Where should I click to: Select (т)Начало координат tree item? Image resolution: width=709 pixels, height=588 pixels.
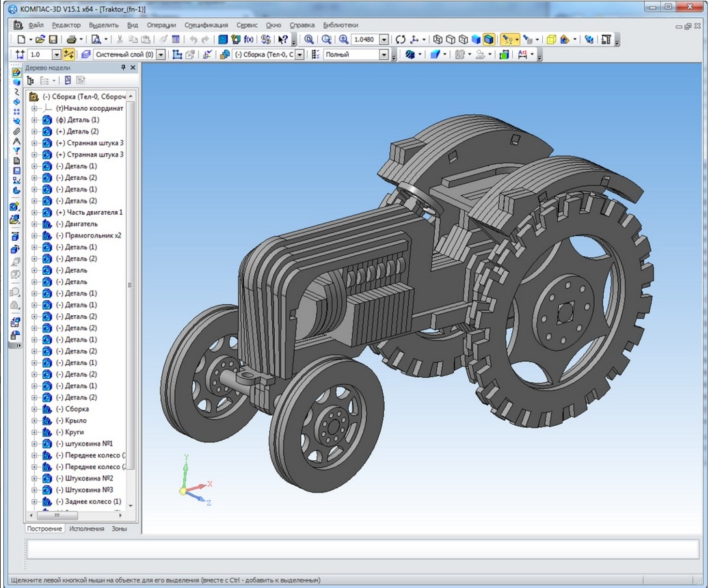click(90, 109)
